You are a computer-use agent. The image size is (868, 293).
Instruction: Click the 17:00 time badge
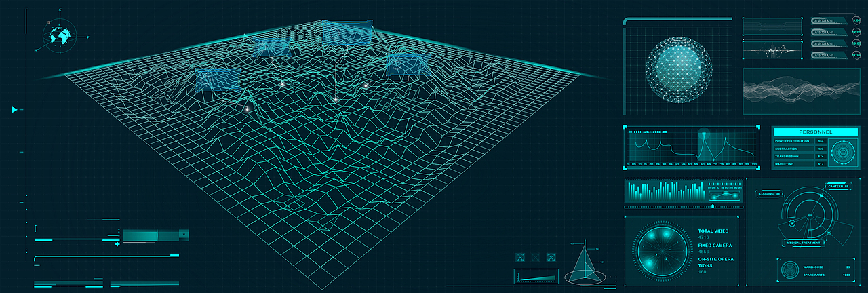click(856, 54)
